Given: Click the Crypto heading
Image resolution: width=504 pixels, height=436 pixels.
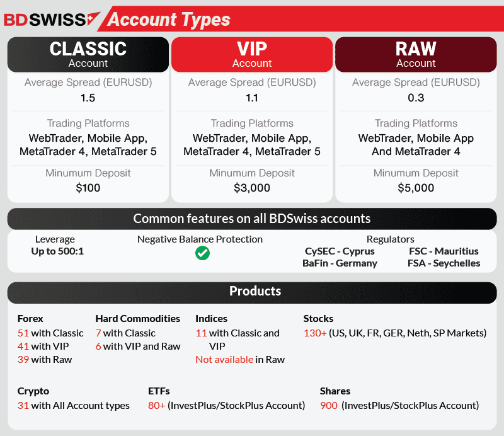Looking at the screenshot, I should point(33,391).
